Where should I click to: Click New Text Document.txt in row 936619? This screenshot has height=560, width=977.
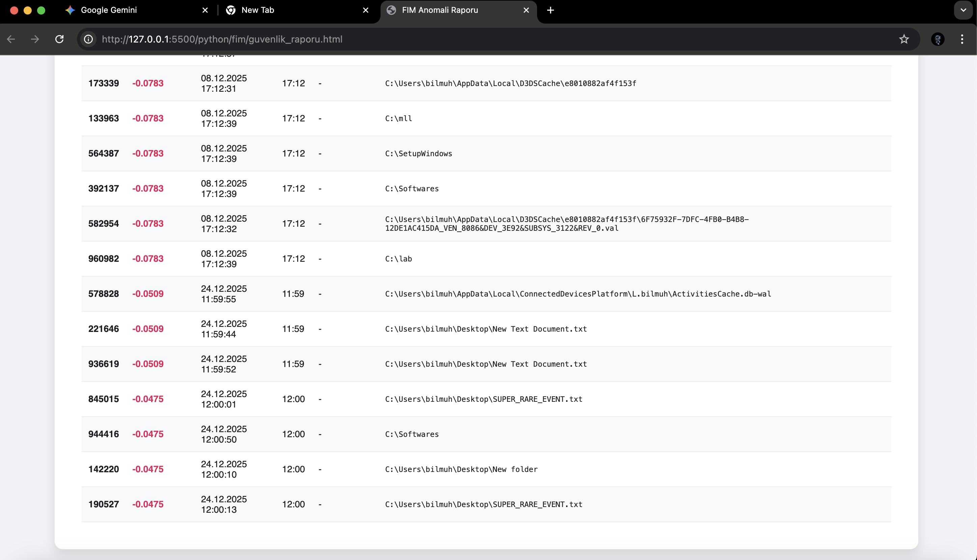pyautogui.click(x=486, y=364)
